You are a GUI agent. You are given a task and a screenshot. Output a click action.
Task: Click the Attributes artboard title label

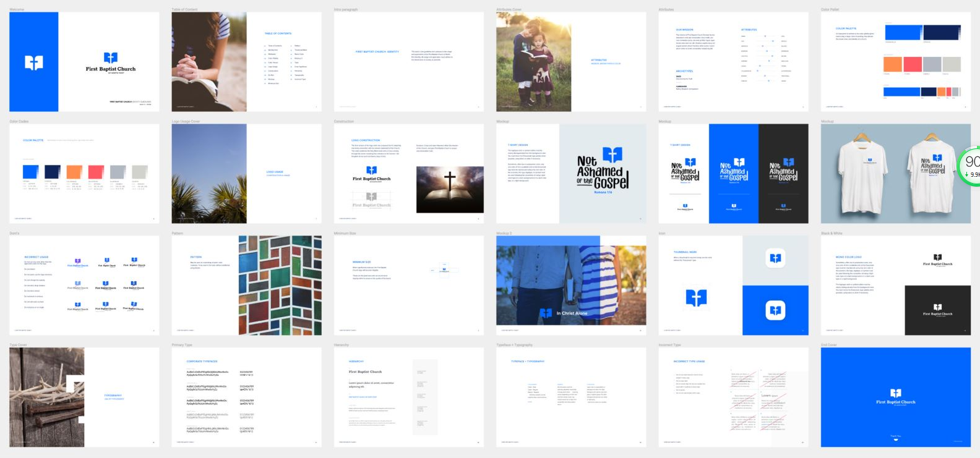click(x=666, y=9)
